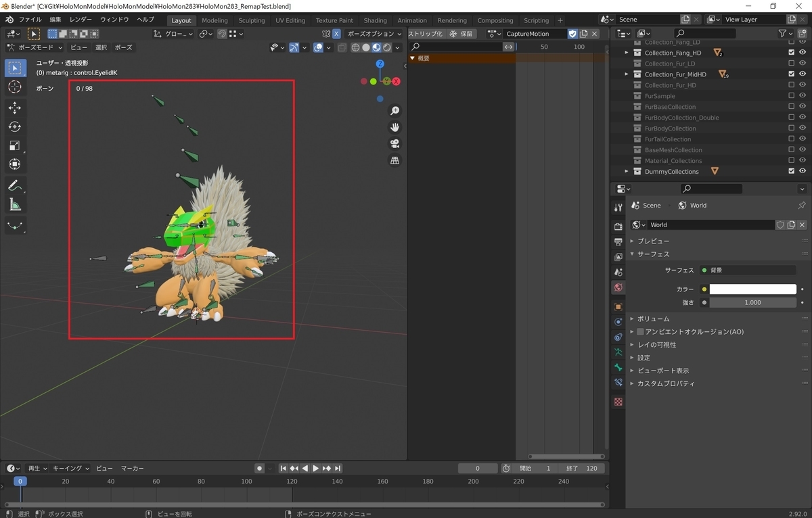Expand the DummyCollections tree item

627,172
